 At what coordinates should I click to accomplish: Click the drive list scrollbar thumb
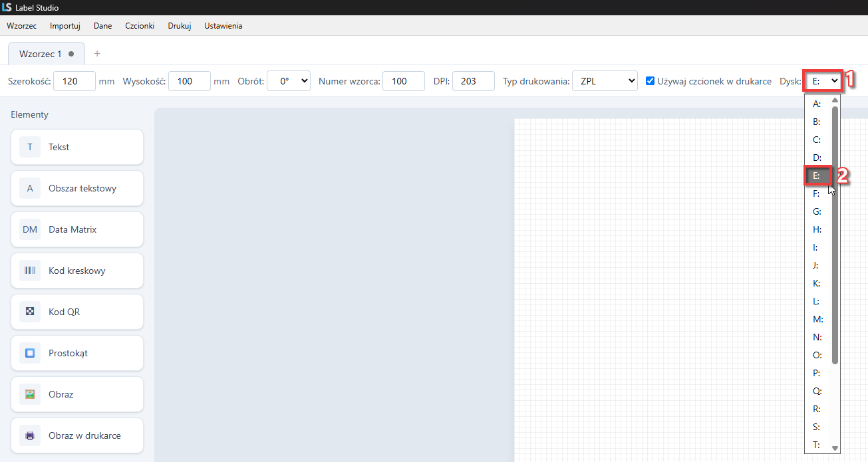point(835,234)
